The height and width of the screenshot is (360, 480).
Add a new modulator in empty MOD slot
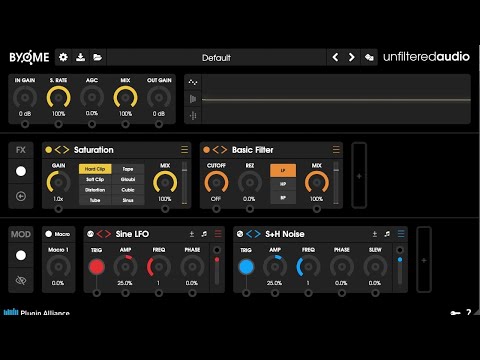click(424, 260)
